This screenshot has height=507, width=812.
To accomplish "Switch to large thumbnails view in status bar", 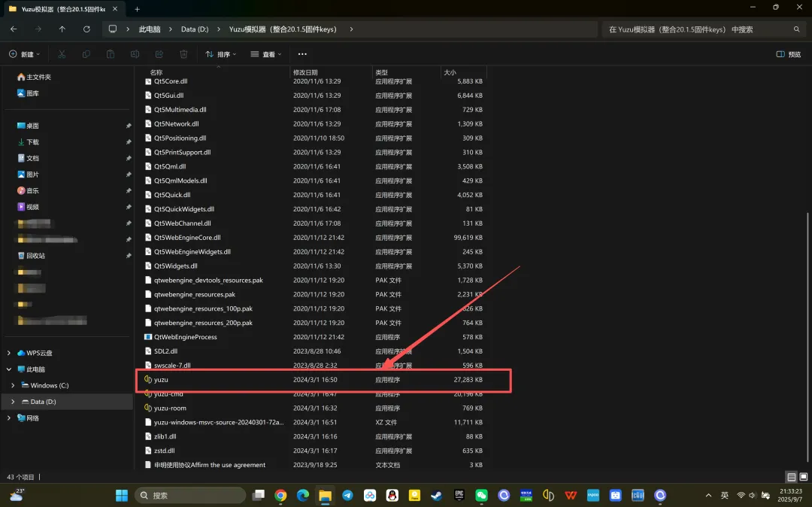I will pyautogui.click(x=804, y=477).
